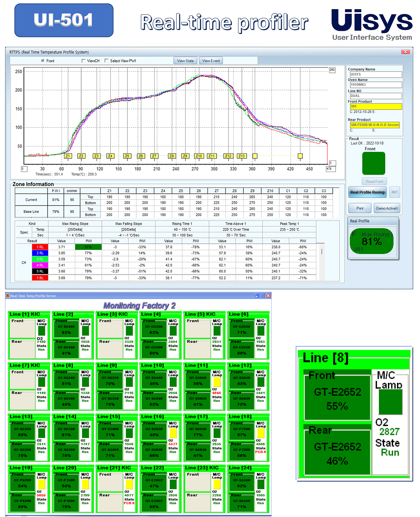Select the Z5 zone marker

coord(127,156)
